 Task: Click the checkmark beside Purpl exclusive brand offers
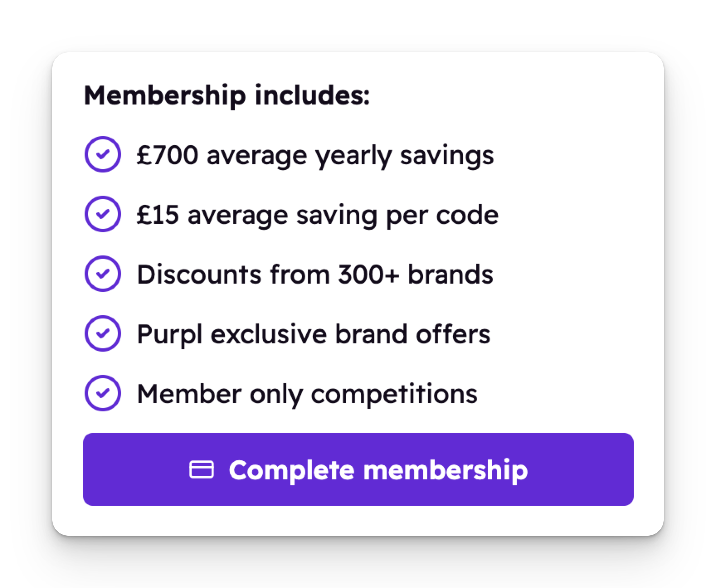pos(103,333)
